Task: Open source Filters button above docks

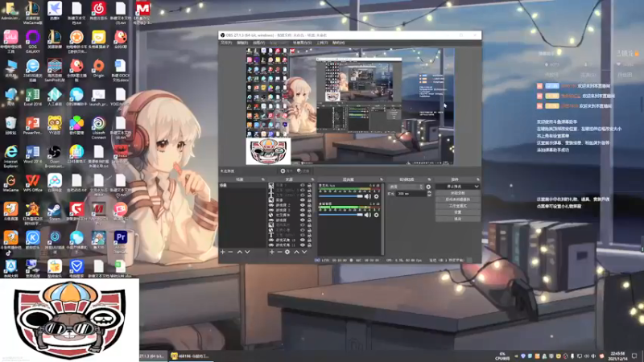Action: [303, 171]
